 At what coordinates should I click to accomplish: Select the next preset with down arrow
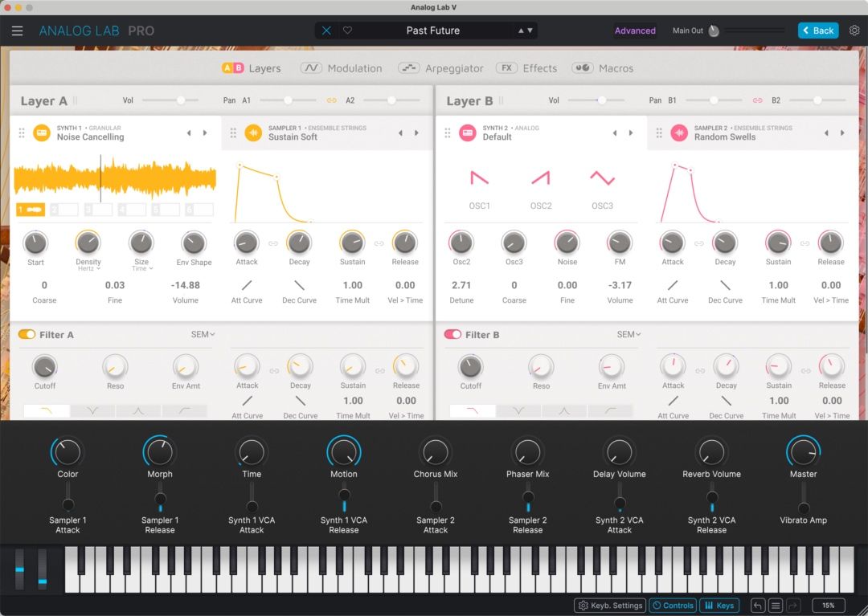tap(530, 31)
